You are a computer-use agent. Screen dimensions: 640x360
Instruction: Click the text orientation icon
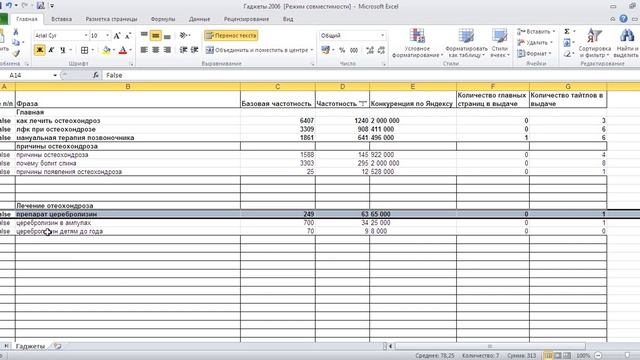[x=183, y=36]
